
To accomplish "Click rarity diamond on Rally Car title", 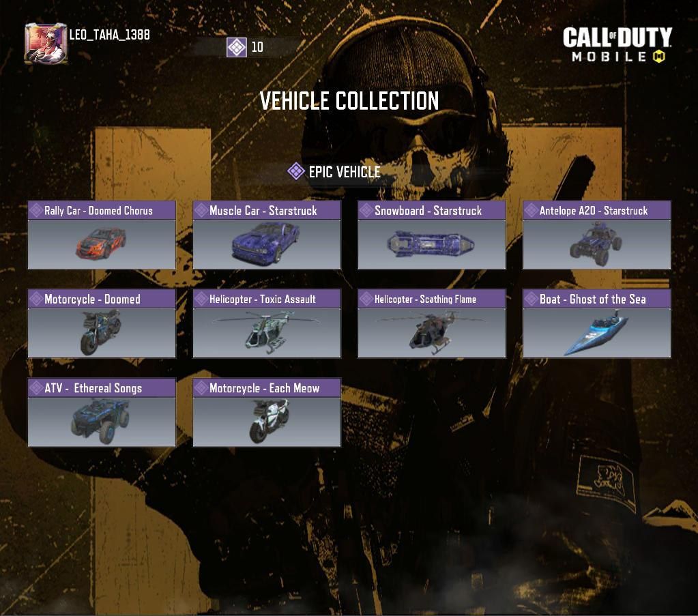I will (x=36, y=210).
